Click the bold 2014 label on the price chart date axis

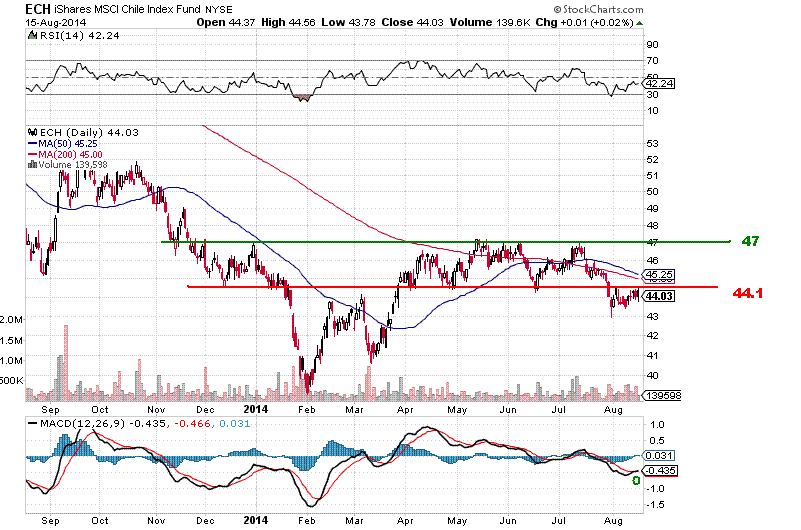coord(255,409)
